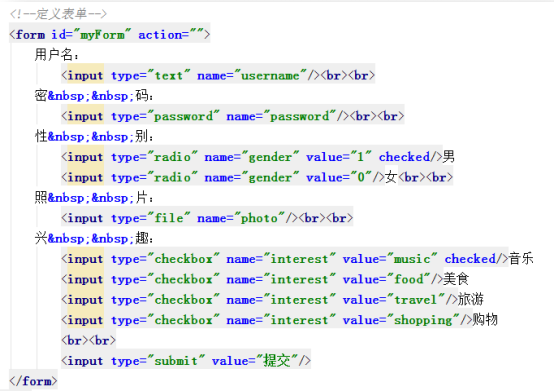Click the opening form tag with id myForm

click(x=110, y=35)
